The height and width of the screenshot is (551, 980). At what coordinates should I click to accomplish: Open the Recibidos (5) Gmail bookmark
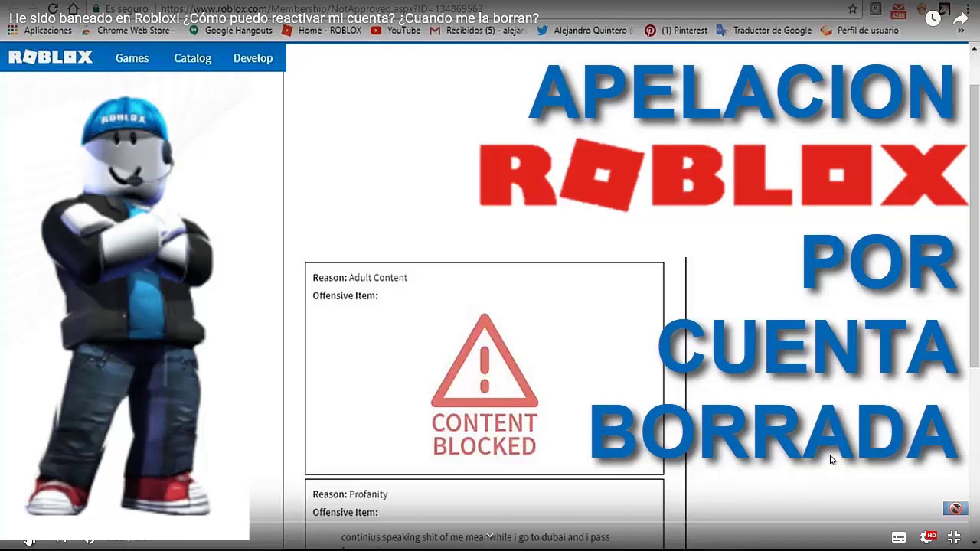pyautogui.click(x=478, y=31)
